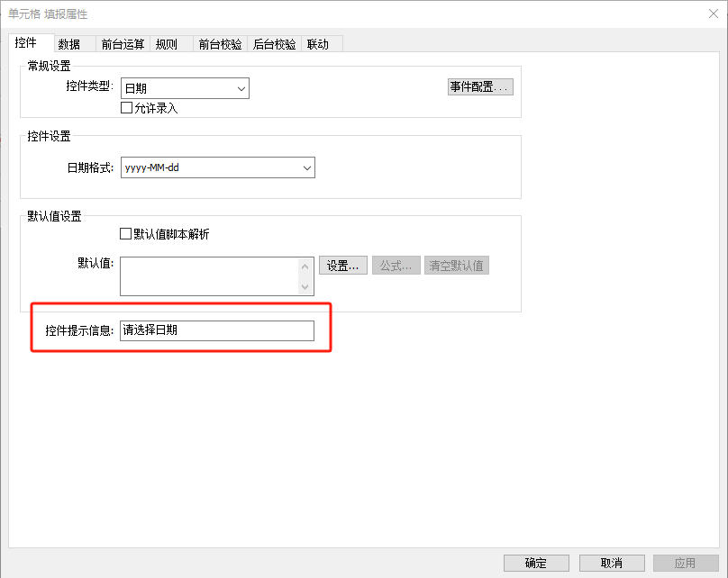Screen dimensions: 728x578
Task: Open the 后台校验 tab
Action: (274, 44)
